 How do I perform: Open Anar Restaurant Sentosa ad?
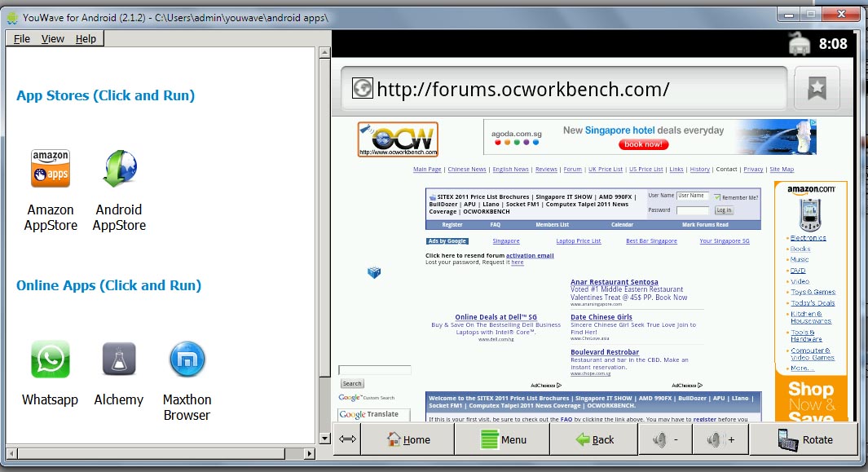[x=615, y=282]
